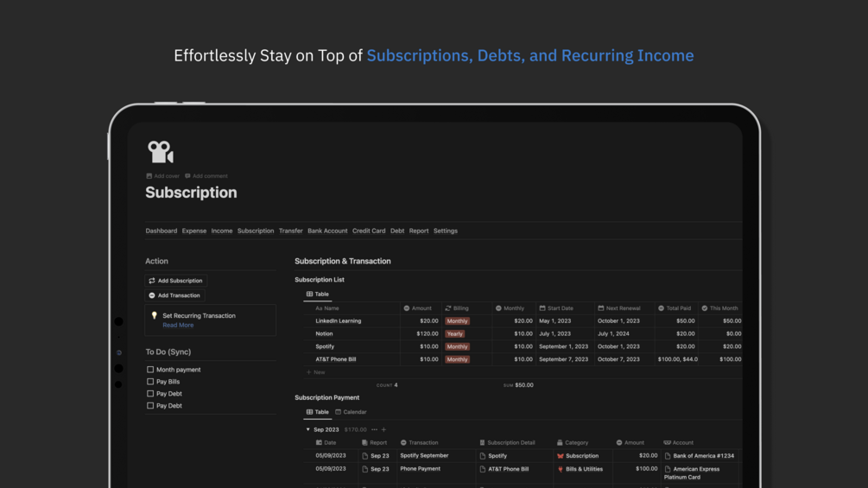Open the Sep 2023 group options ellipsis

click(374, 429)
